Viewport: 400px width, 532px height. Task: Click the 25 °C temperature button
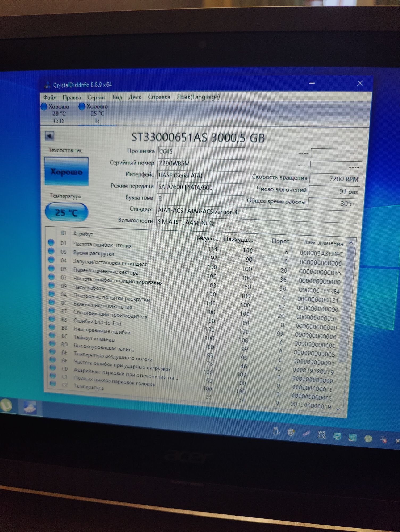tap(66, 212)
